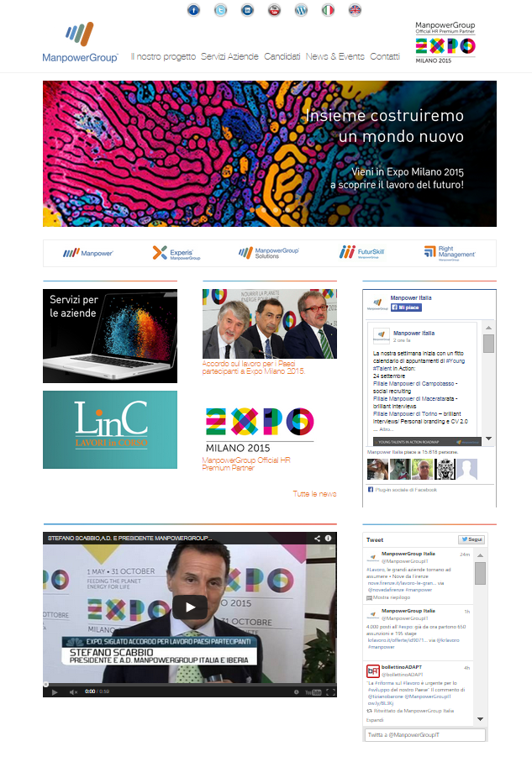The image size is (532, 757).
Task: Toggle video fullscreen mode
Action: coord(330,691)
